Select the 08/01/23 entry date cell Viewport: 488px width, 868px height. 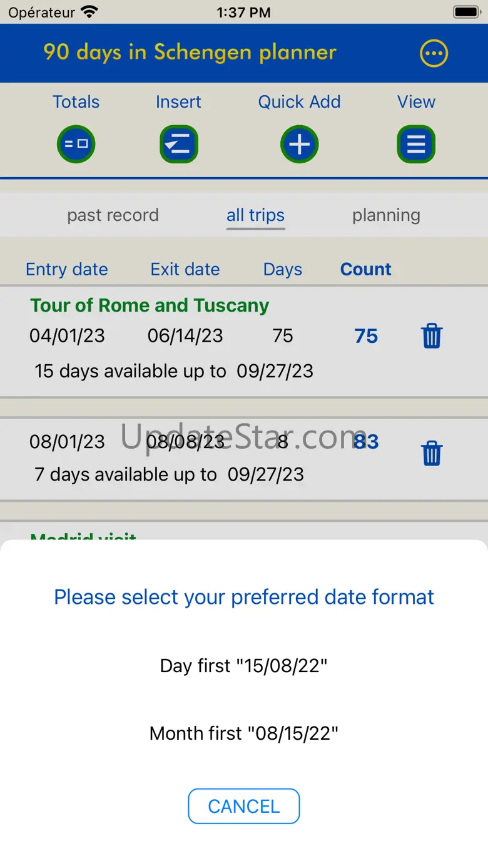click(67, 442)
